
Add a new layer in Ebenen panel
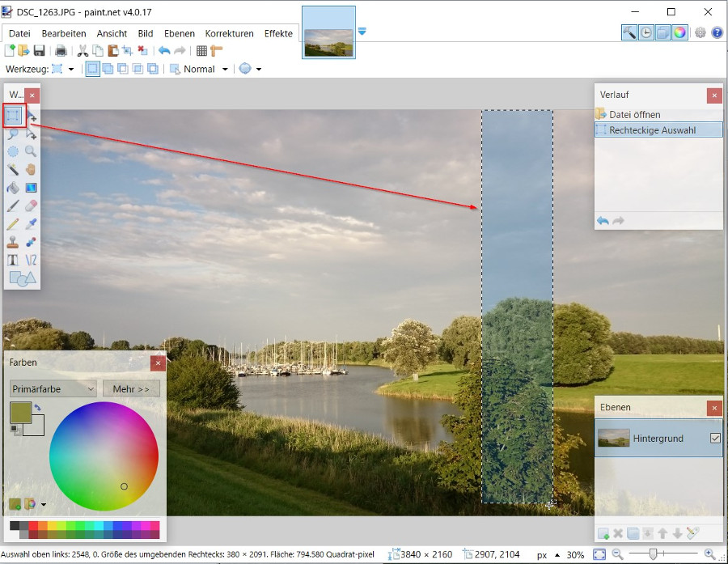coord(603,533)
